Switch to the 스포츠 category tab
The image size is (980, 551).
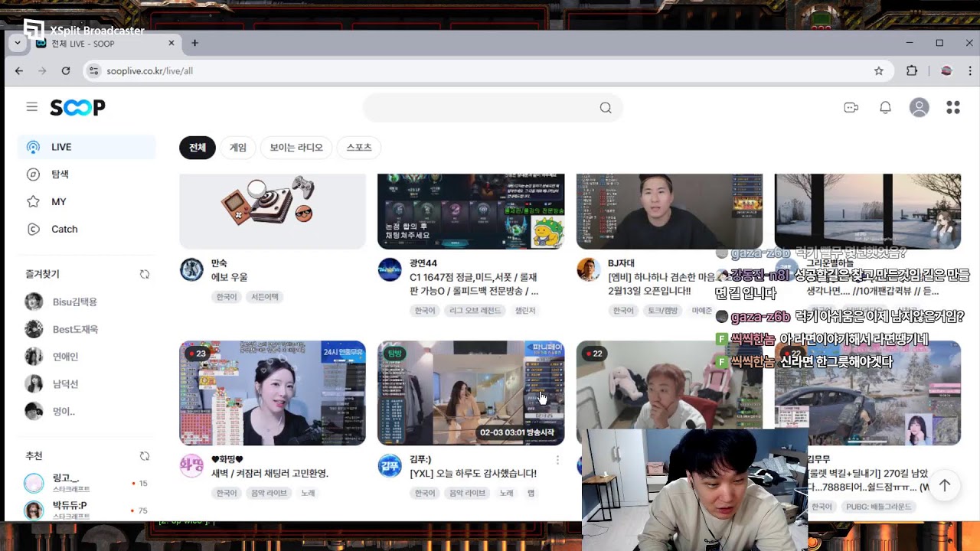tap(359, 148)
